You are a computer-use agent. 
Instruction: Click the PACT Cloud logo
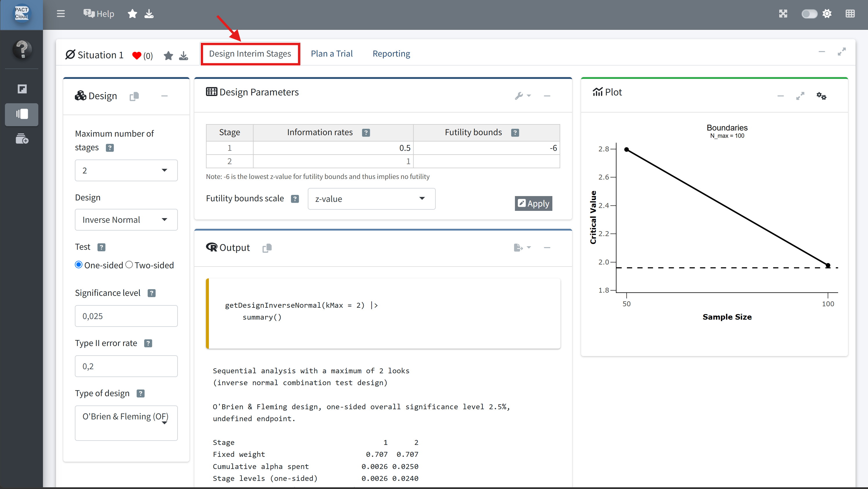point(21,13)
